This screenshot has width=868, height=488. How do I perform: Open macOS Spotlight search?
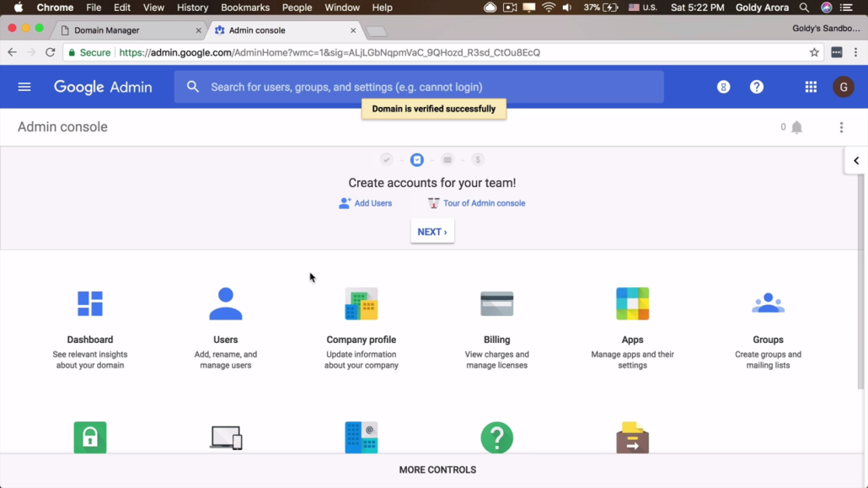[804, 8]
